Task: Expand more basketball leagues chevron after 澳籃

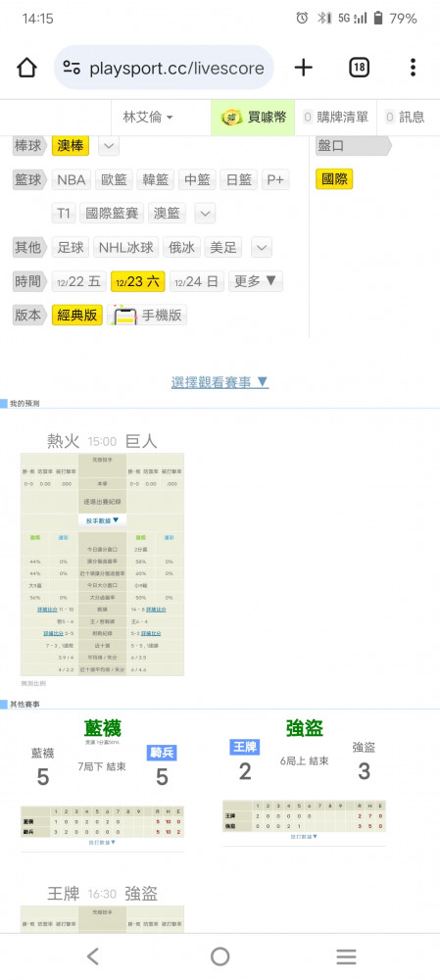Action: [x=206, y=213]
